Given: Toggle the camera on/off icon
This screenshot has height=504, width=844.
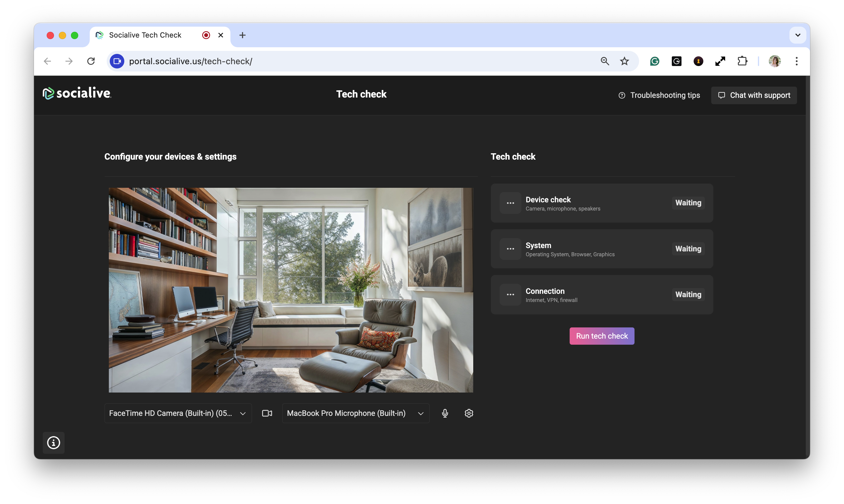Looking at the screenshot, I should [267, 413].
